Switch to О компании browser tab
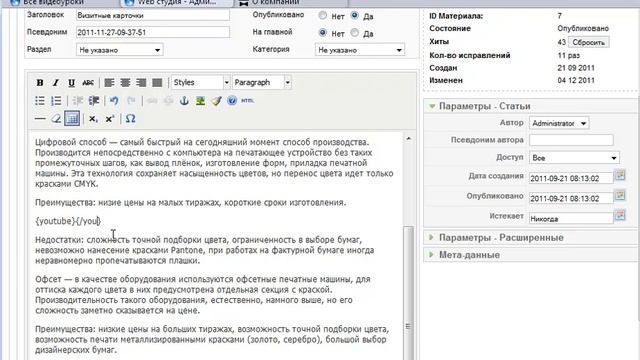Image resolution: width=640 pixels, height=360 pixels. click(x=276, y=3)
